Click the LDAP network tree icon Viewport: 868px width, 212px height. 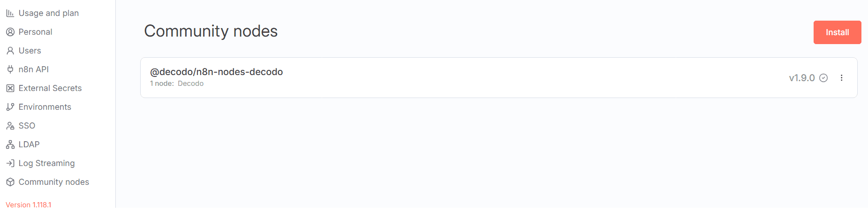click(10, 144)
